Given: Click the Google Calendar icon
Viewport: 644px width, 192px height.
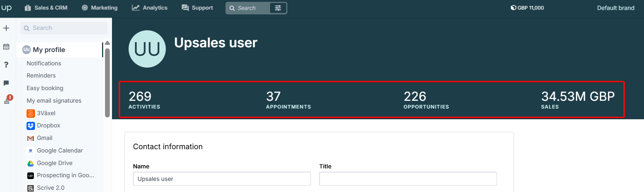Looking at the screenshot, I should pos(31,151).
